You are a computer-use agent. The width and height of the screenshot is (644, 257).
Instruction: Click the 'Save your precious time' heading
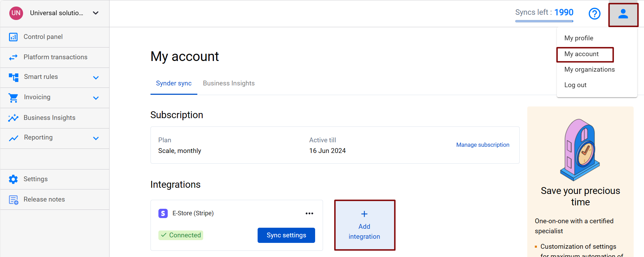(580, 196)
